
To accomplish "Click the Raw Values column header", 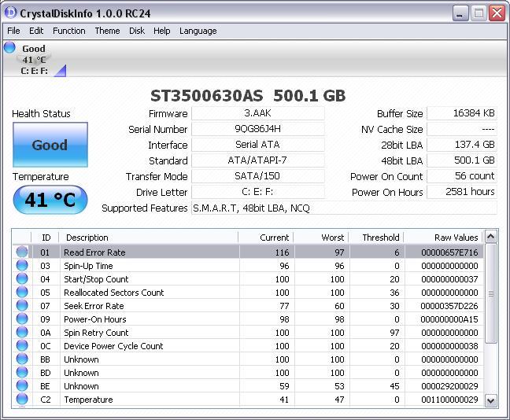I will (444, 238).
